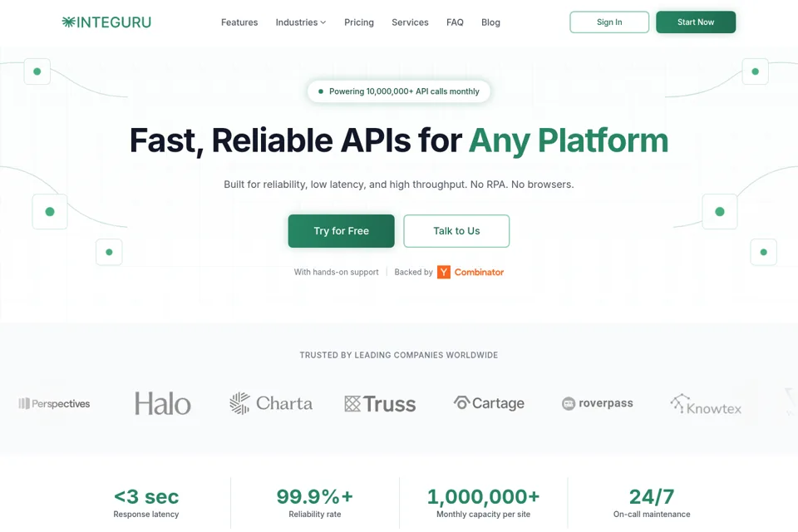Click the Integuru logo
The width and height of the screenshot is (798, 532).
pyautogui.click(x=106, y=22)
